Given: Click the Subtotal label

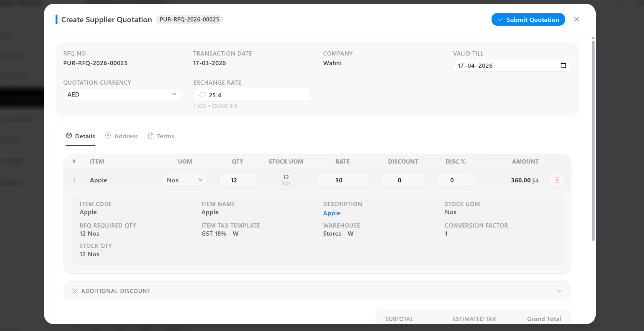Looking at the screenshot, I should 399,319.
